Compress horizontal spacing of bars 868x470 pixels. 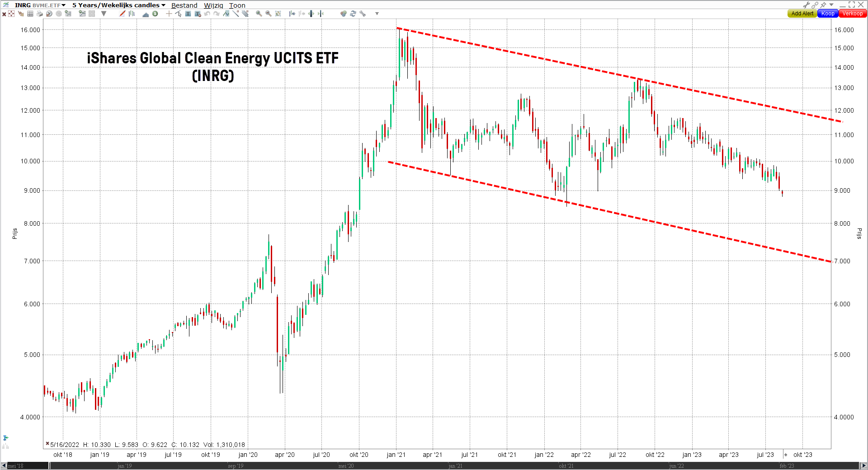(x=321, y=14)
